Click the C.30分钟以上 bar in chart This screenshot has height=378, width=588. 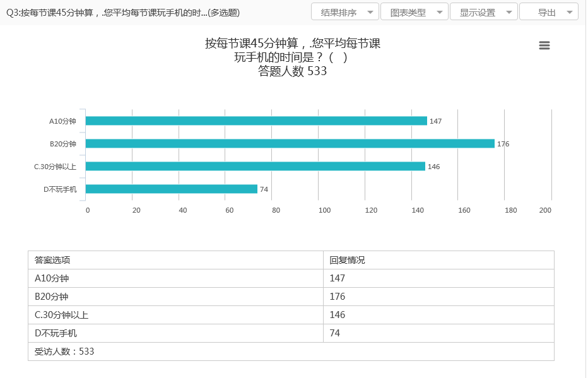coord(256,166)
